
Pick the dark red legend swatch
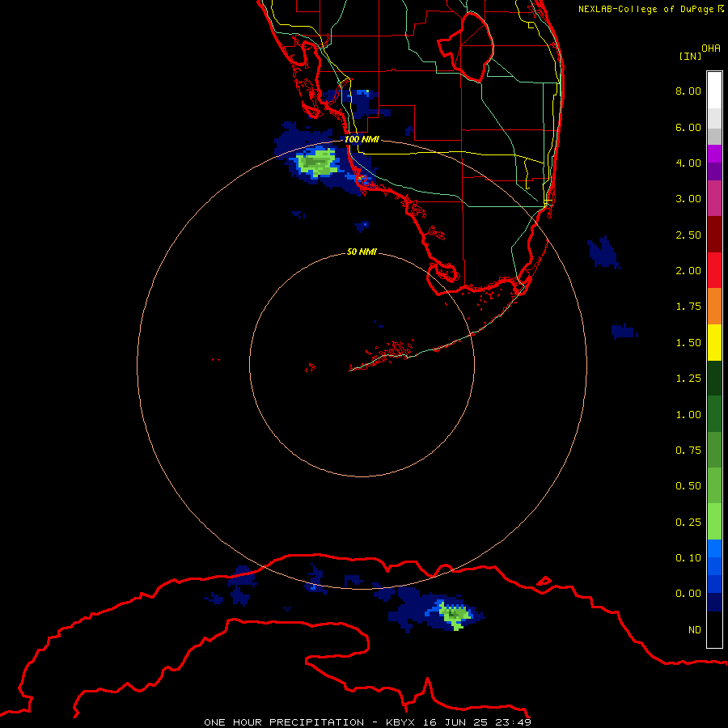click(714, 234)
